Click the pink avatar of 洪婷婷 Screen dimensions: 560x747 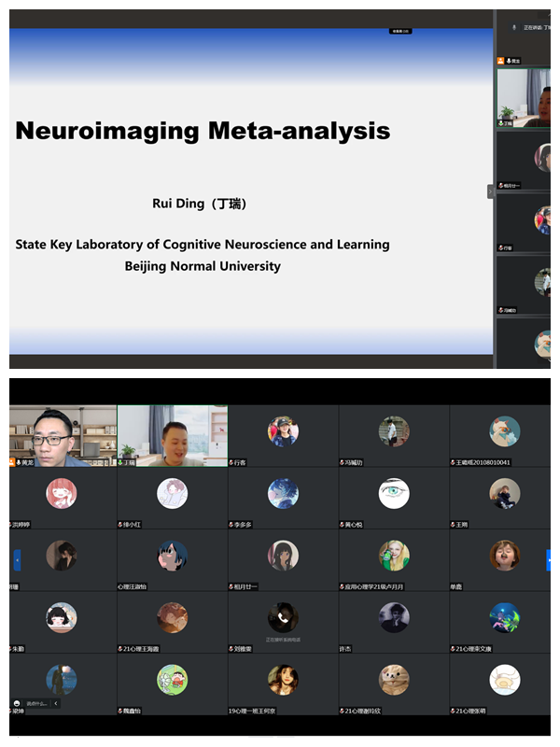tap(62, 493)
